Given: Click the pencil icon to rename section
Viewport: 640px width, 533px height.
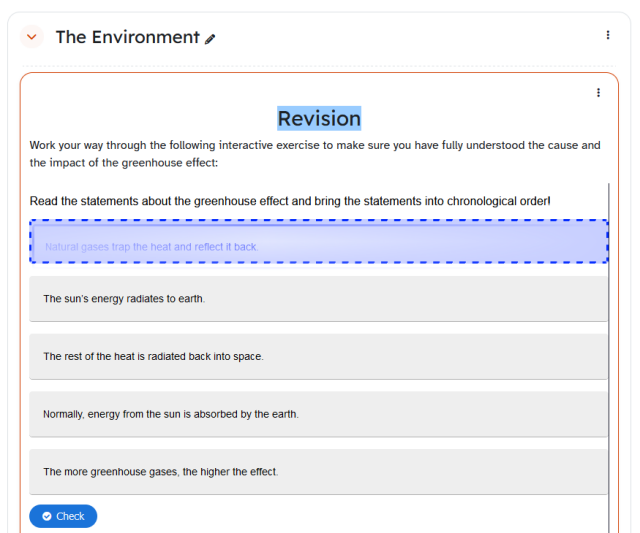Looking at the screenshot, I should click(210, 39).
